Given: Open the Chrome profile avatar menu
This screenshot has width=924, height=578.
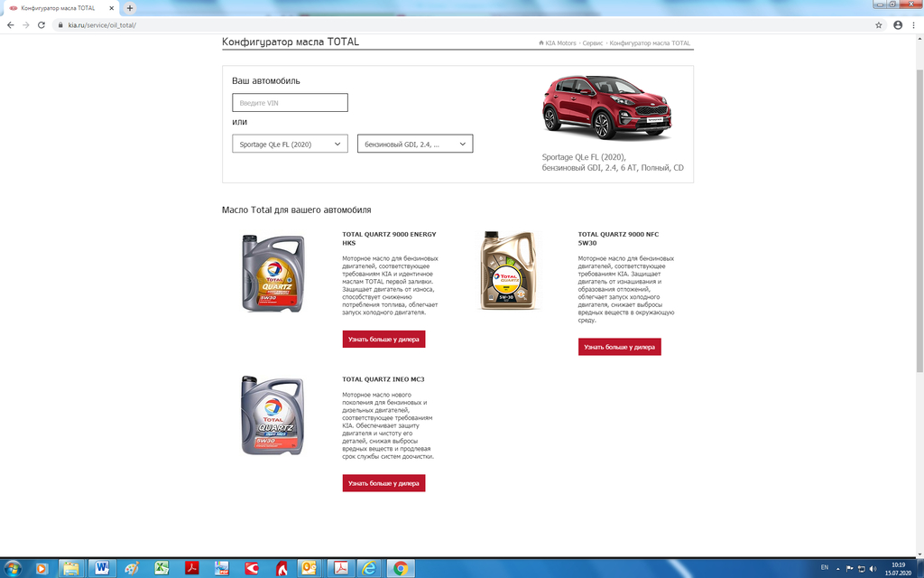Looking at the screenshot, I should click(898, 24).
